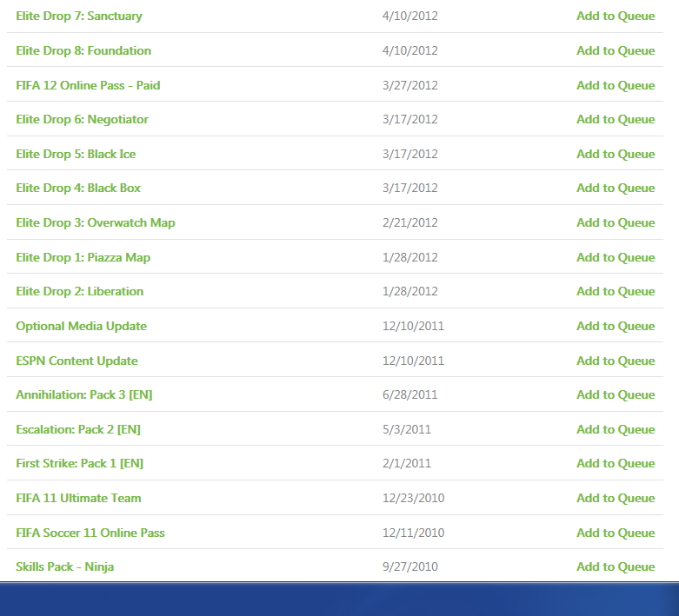Add Elite Drop 2: Liberation to queue
This screenshot has width=679, height=616.
[616, 291]
